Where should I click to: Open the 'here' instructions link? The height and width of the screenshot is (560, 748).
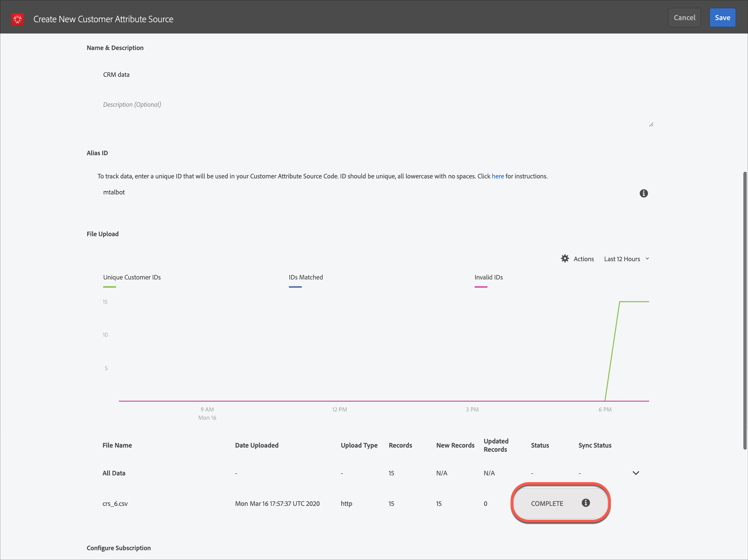pyautogui.click(x=498, y=176)
